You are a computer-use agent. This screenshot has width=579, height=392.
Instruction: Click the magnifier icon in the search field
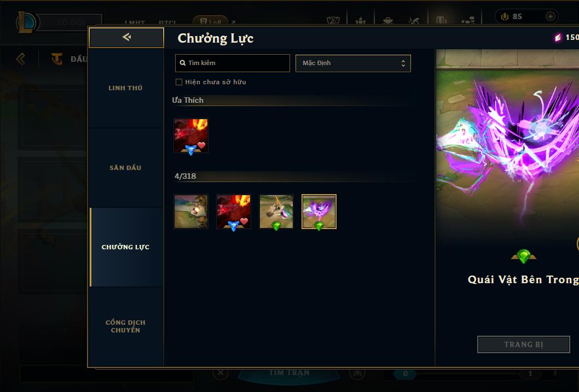click(182, 63)
